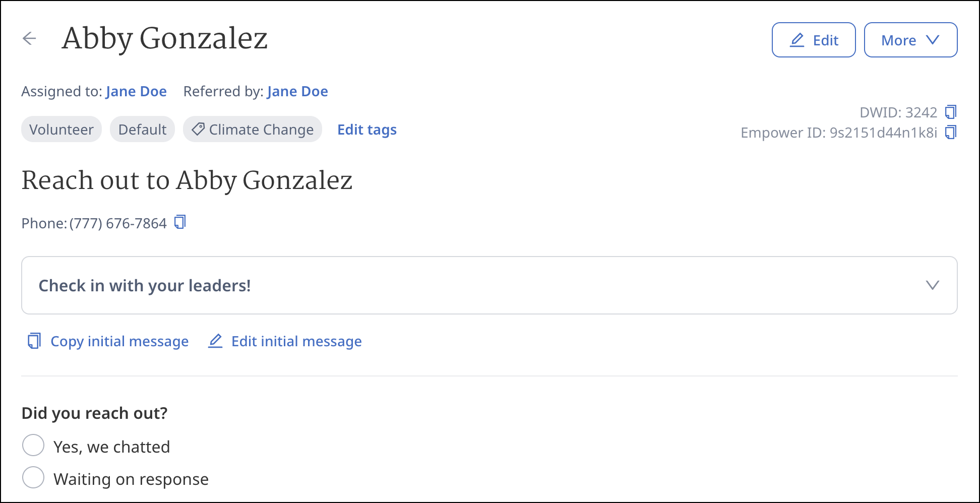Click Edit initial message text link
Image resolution: width=980 pixels, height=503 pixels.
click(x=296, y=341)
